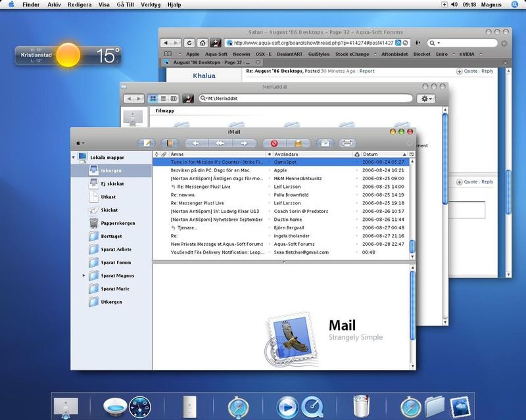Open the Gå Till menu

(x=125, y=5)
